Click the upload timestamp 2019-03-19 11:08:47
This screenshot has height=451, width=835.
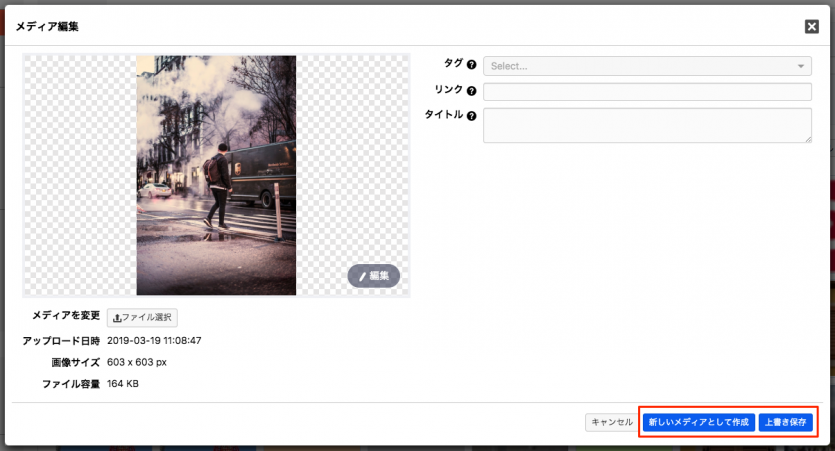pyautogui.click(x=154, y=341)
